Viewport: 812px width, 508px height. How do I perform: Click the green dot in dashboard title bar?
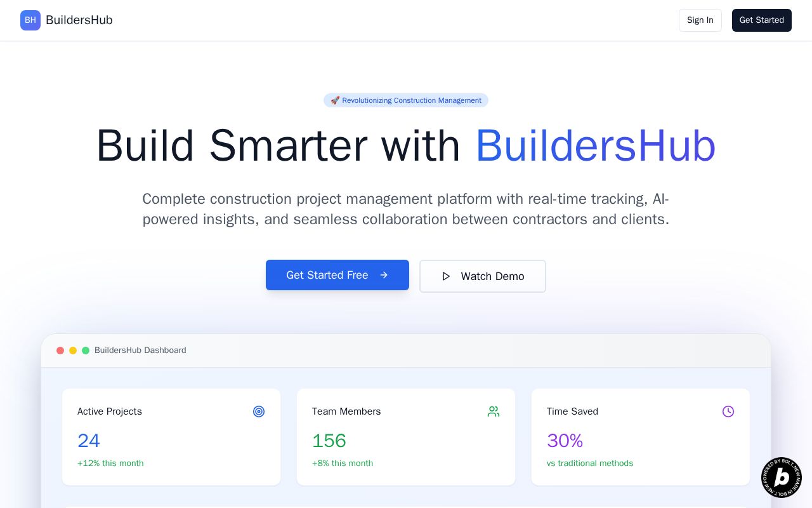(x=86, y=351)
